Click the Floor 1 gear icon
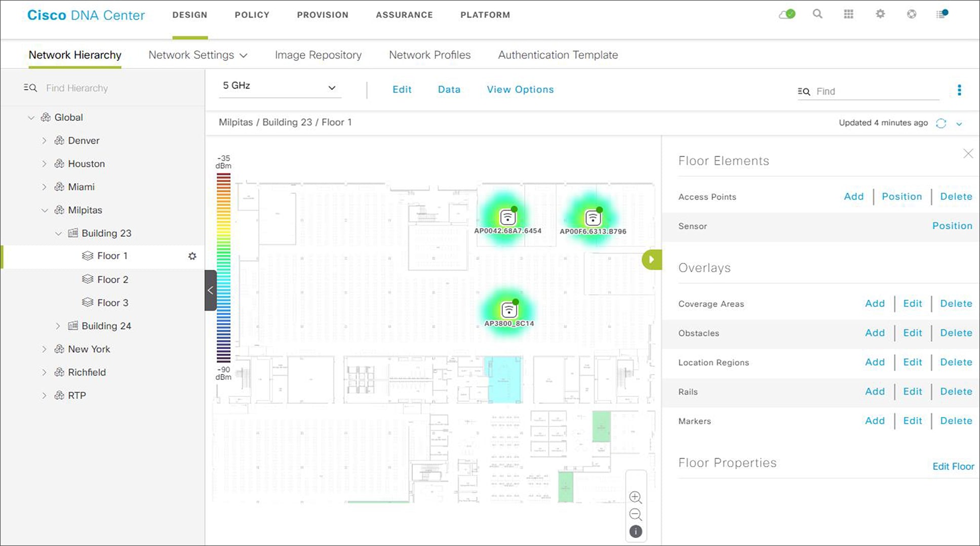980x546 pixels. (192, 256)
